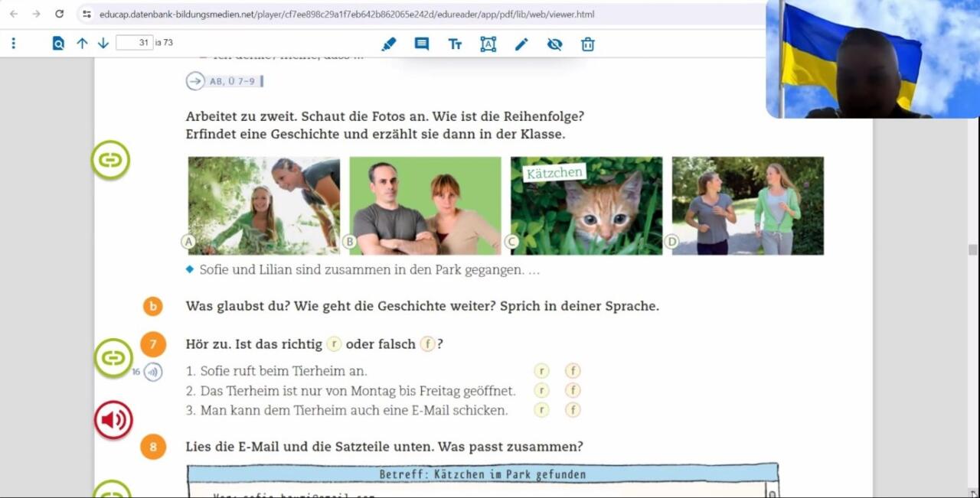The image size is (980, 498).
Task: Click the webcam video overlay
Action: click(x=873, y=59)
